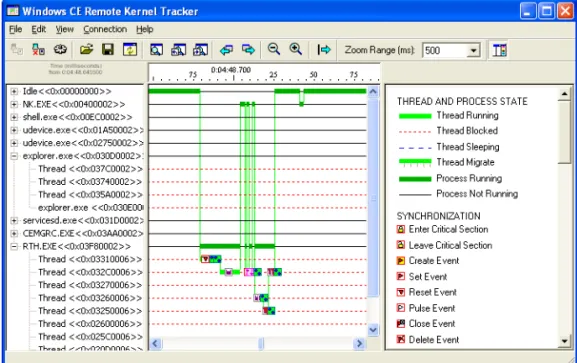This screenshot has height=363, width=577.
Task: Click the first find magnifier toolbar icon
Action: pos(156,49)
